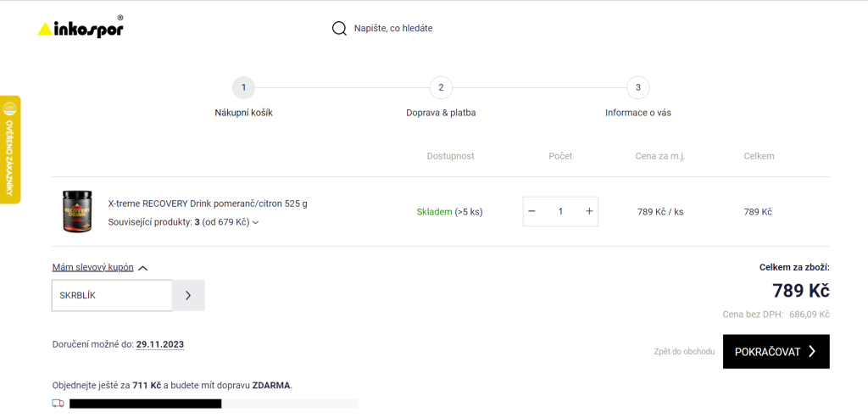Click 'Skladem' availability text
Screen dimensions: 868x418
pyautogui.click(x=435, y=211)
